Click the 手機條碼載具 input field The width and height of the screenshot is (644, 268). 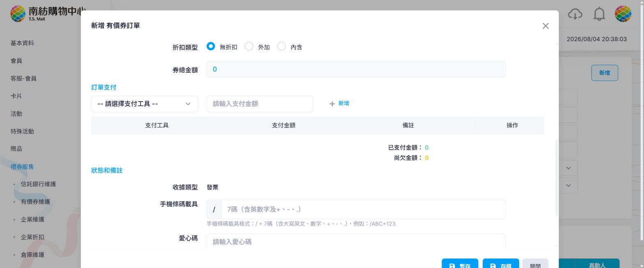pos(363,209)
